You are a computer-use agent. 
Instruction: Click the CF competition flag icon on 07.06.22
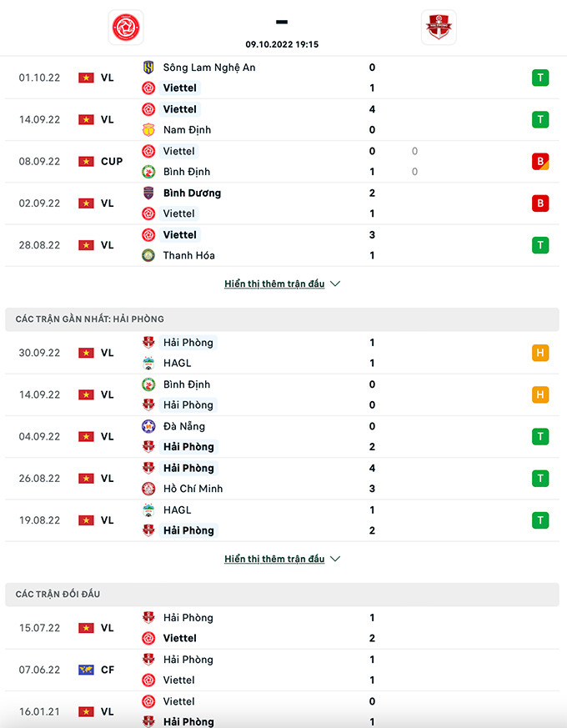(85, 670)
